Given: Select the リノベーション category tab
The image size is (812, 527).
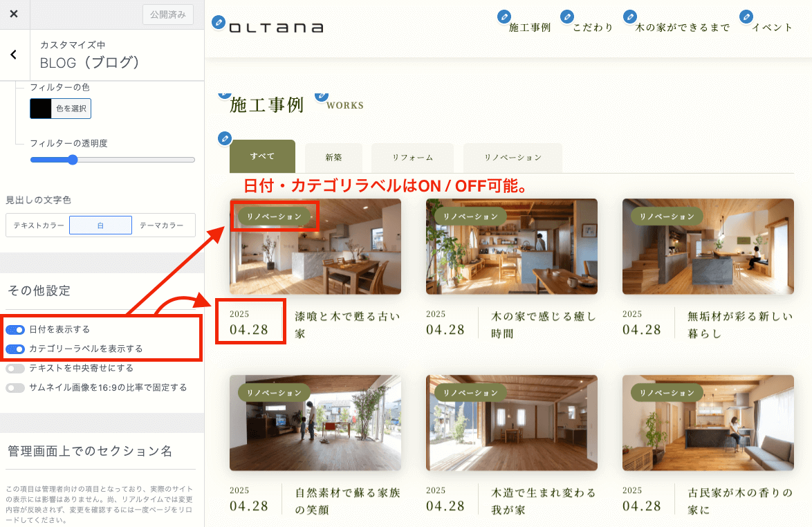Looking at the screenshot, I should coord(513,158).
